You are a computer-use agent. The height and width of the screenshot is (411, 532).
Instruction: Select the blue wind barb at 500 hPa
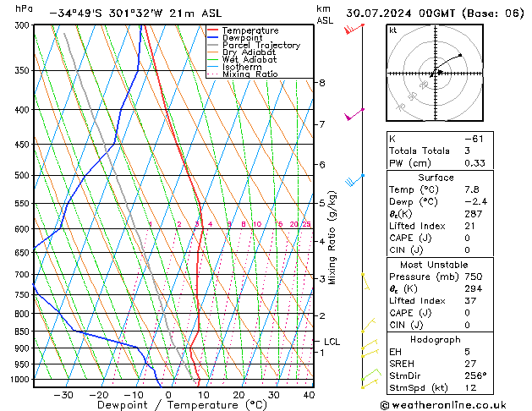tap(354, 179)
